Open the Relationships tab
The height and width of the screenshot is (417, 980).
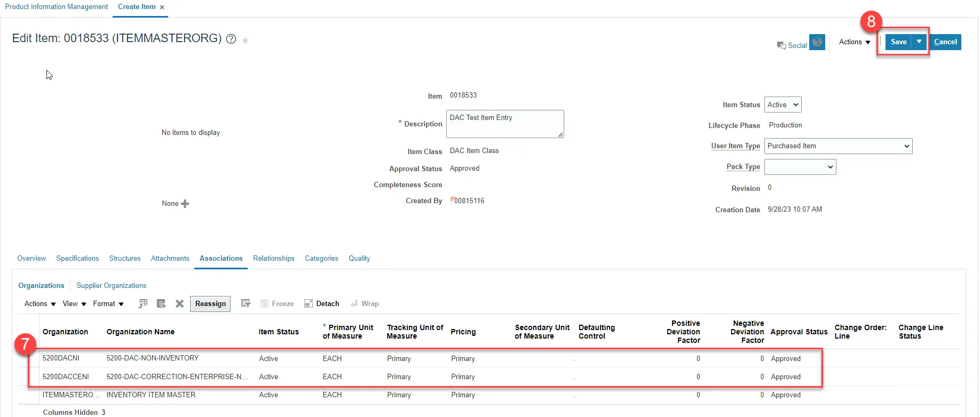click(274, 259)
